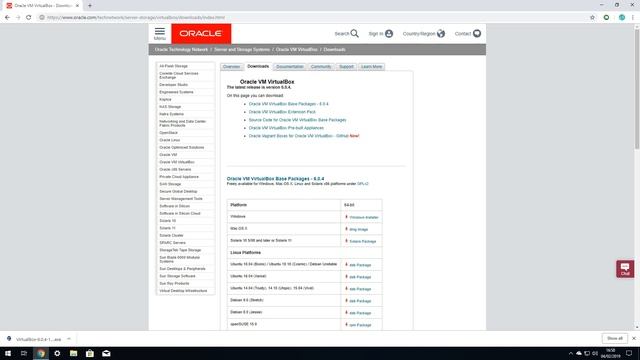Open Mail app from the taskbar

click(x=106, y=353)
